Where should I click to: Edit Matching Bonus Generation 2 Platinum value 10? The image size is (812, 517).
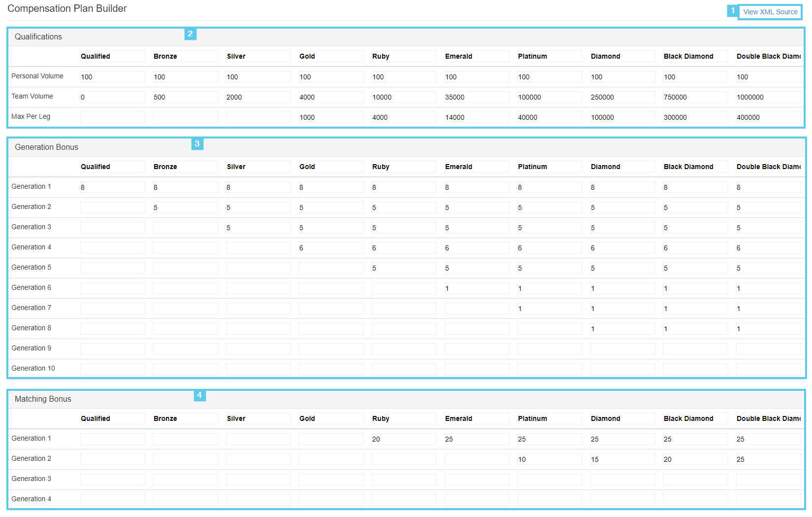(x=550, y=459)
